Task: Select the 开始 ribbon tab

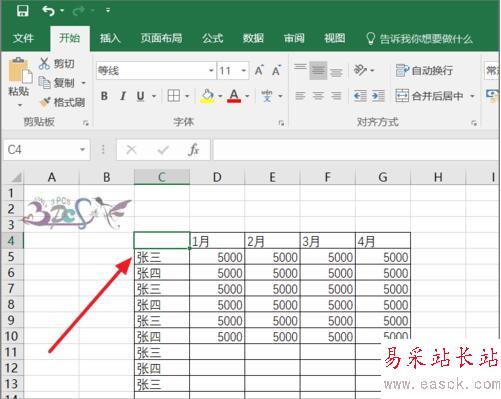Action: coord(70,38)
